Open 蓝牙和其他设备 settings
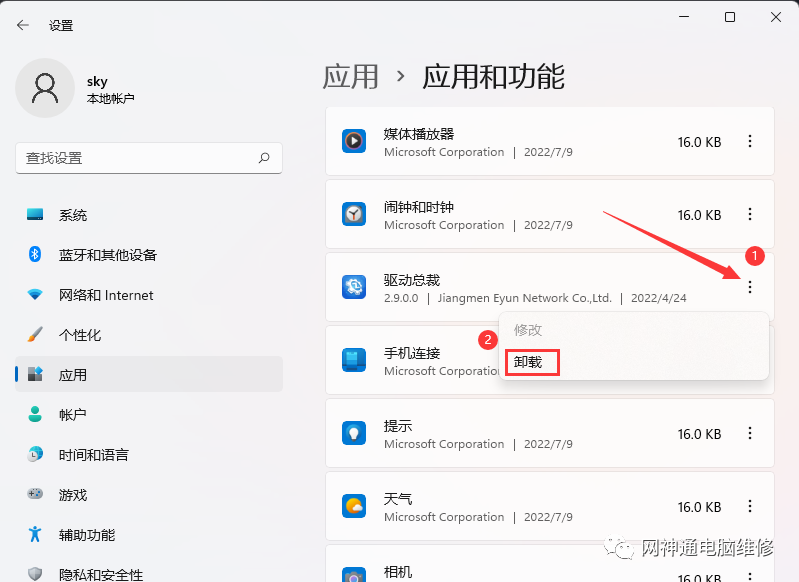This screenshot has height=582, width=799. [149, 254]
